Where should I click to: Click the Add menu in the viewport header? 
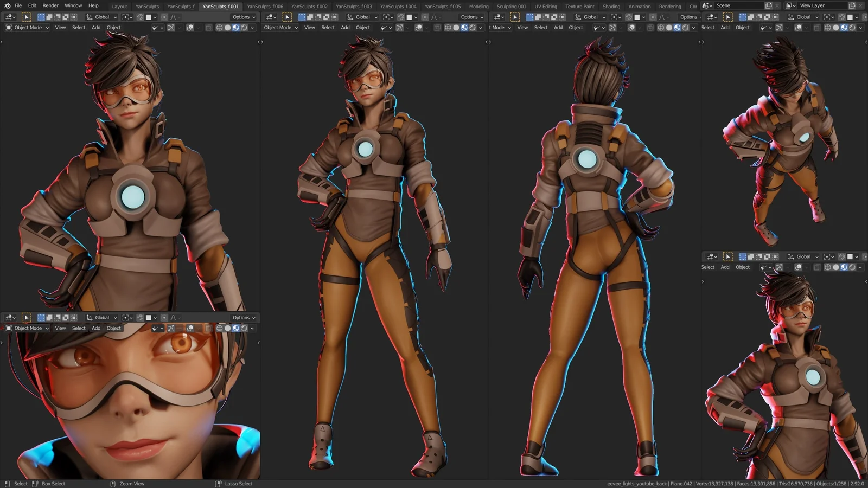coord(95,27)
